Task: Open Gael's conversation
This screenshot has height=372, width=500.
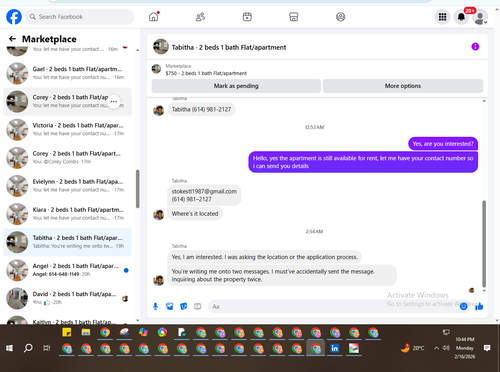Action: coord(67,73)
